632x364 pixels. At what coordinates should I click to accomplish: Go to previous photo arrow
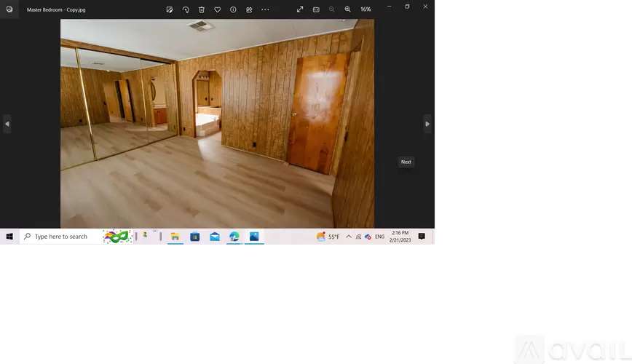7,124
